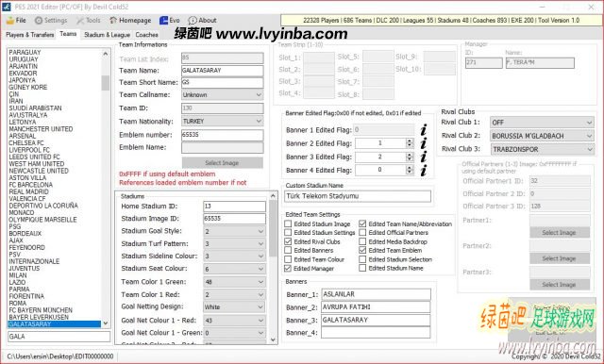Select BAYER LEVERKUSEN in team list
604x364 pixels.
pyautogui.click(x=39, y=317)
